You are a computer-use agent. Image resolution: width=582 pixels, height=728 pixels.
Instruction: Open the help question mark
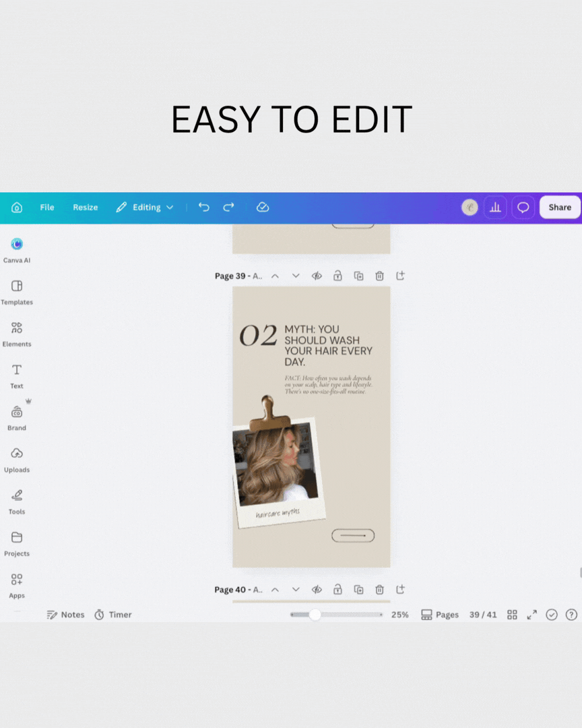tap(571, 615)
